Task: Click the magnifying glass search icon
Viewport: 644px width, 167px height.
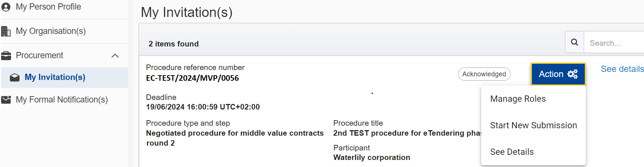Action: [x=575, y=42]
